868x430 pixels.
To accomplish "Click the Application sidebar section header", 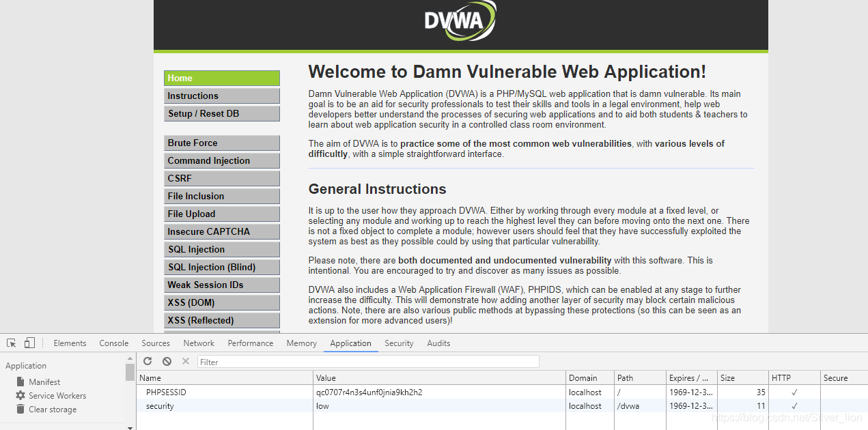I will pyautogui.click(x=26, y=366).
